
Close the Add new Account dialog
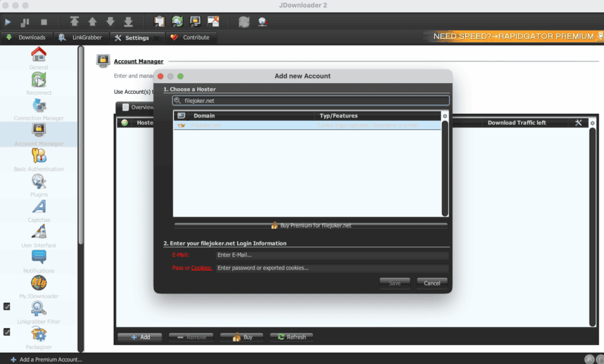point(160,76)
